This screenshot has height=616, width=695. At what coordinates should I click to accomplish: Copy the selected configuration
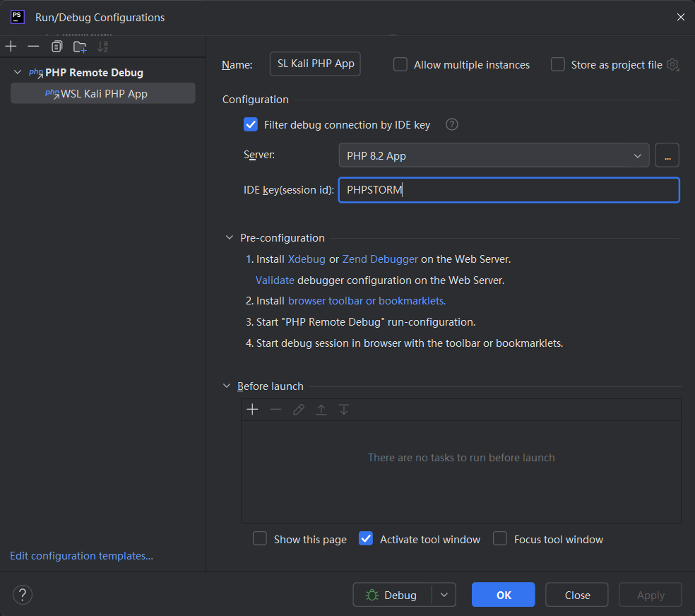(x=57, y=46)
